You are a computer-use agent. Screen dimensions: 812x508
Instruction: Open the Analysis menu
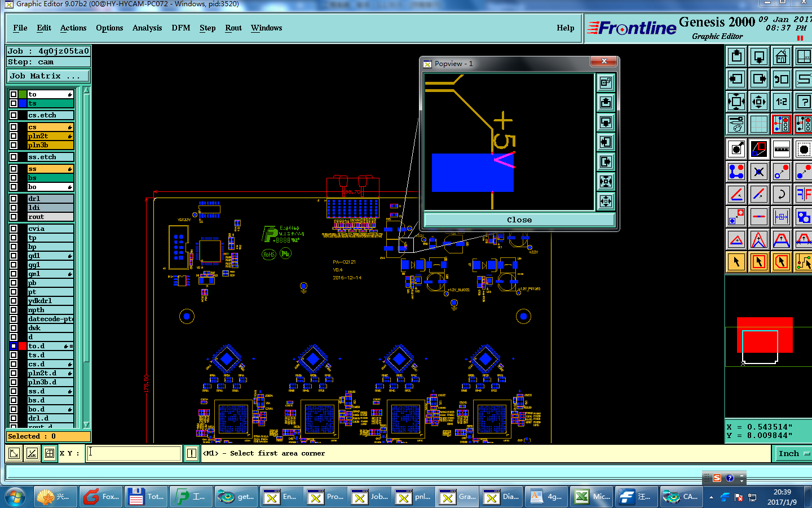pos(147,28)
